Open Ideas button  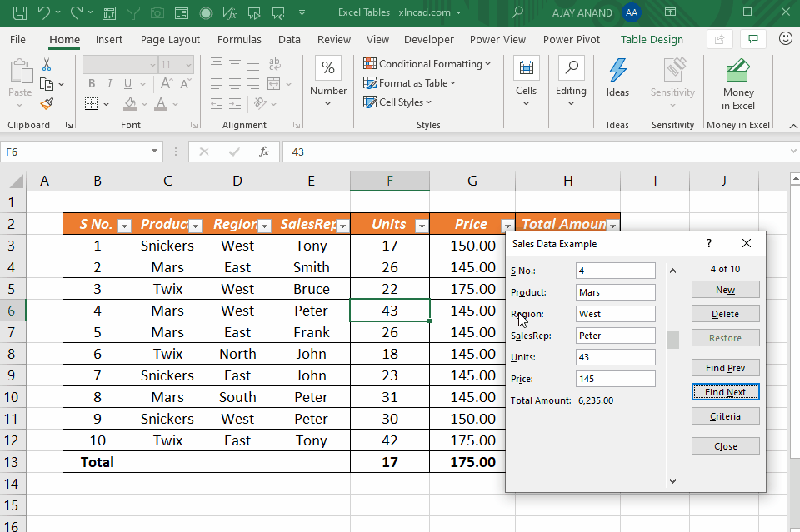(x=617, y=78)
